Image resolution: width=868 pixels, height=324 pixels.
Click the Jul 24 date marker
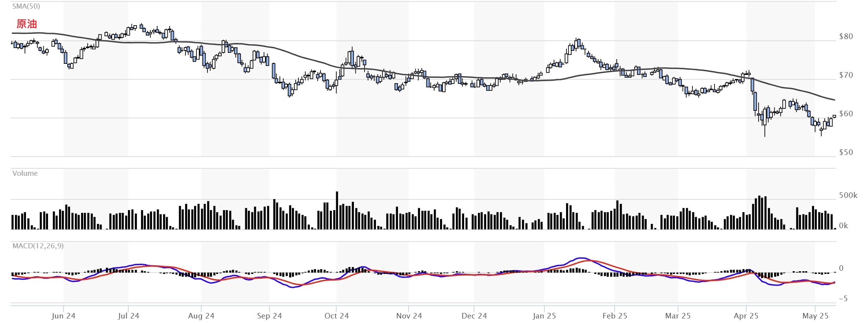(x=128, y=316)
